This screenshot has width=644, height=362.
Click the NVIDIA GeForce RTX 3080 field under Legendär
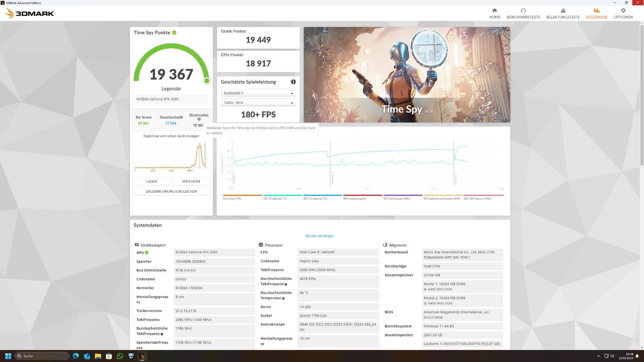tap(171, 99)
